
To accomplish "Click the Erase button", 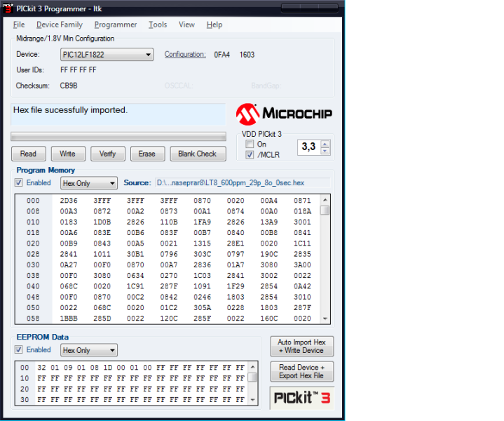I will [147, 154].
